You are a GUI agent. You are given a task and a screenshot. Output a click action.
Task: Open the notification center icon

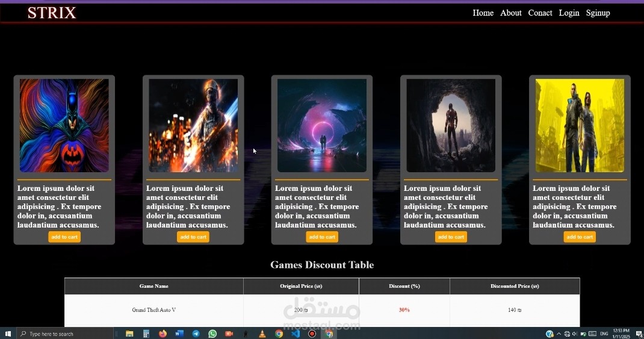pos(639,334)
